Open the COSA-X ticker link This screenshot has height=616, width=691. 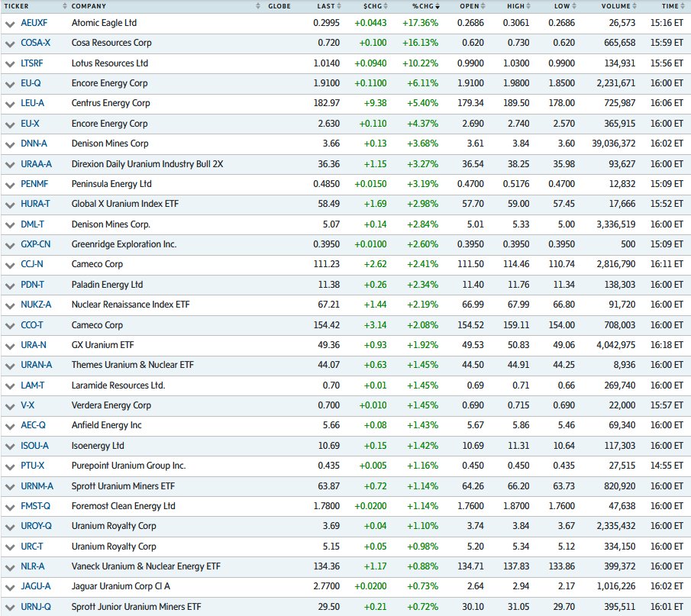(35, 43)
